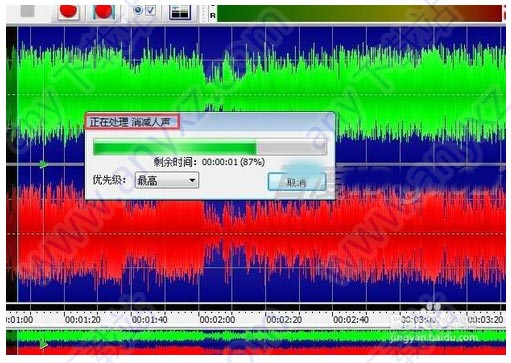Click the green play marker in the waveform

43,164
